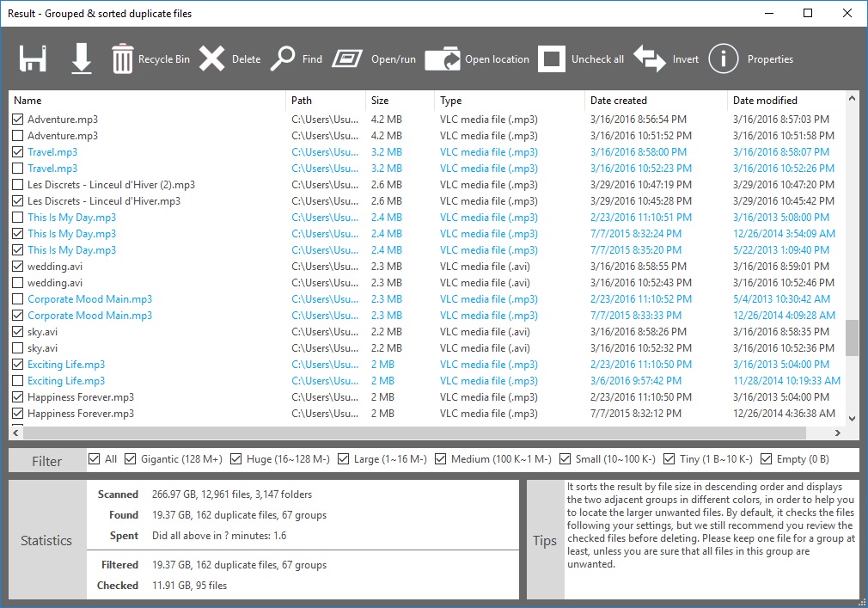Click the Recycle Bin toolbar label
Image resolution: width=868 pixels, height=608 pixels.
[x=164, y=59]
